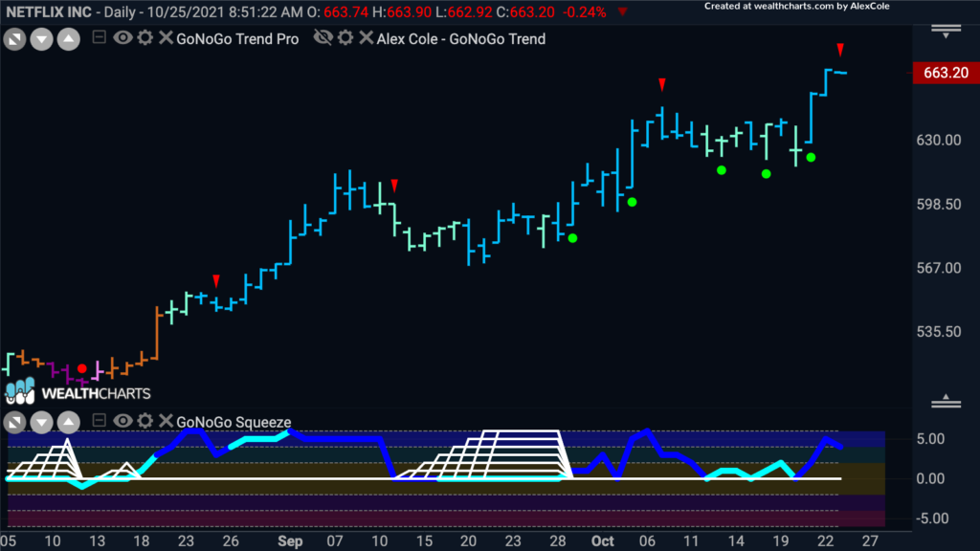
Task: Move main chart panel up with arrow
Action: pyautogui.click(x=69, y=39)
